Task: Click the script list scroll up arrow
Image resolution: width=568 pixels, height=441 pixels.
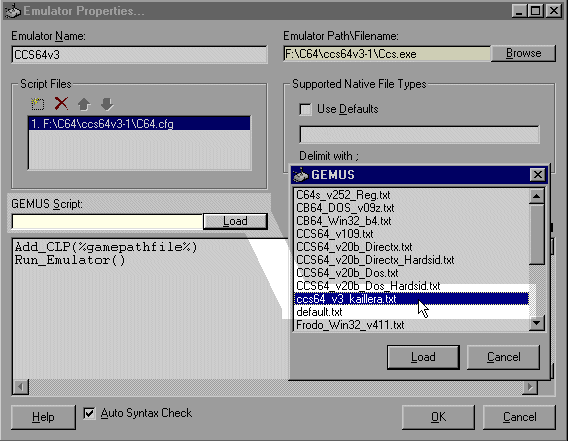Action: point(536,196)
